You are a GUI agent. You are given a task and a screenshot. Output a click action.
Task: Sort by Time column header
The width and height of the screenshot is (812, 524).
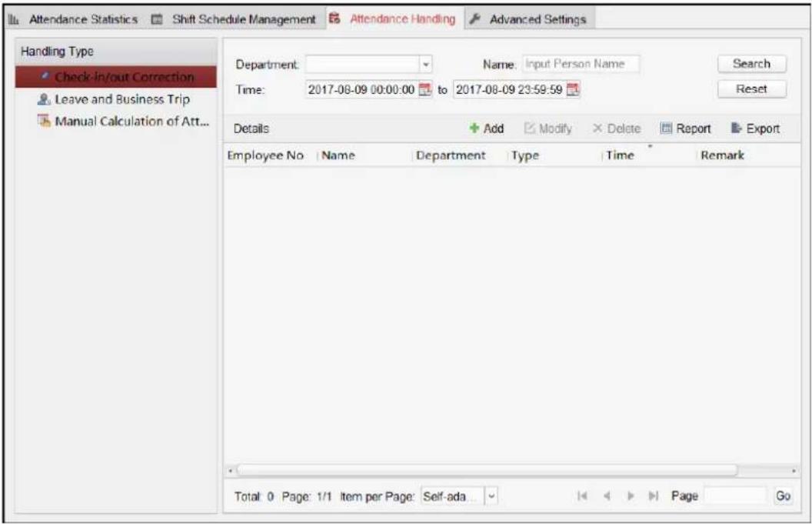pos(650,155)
